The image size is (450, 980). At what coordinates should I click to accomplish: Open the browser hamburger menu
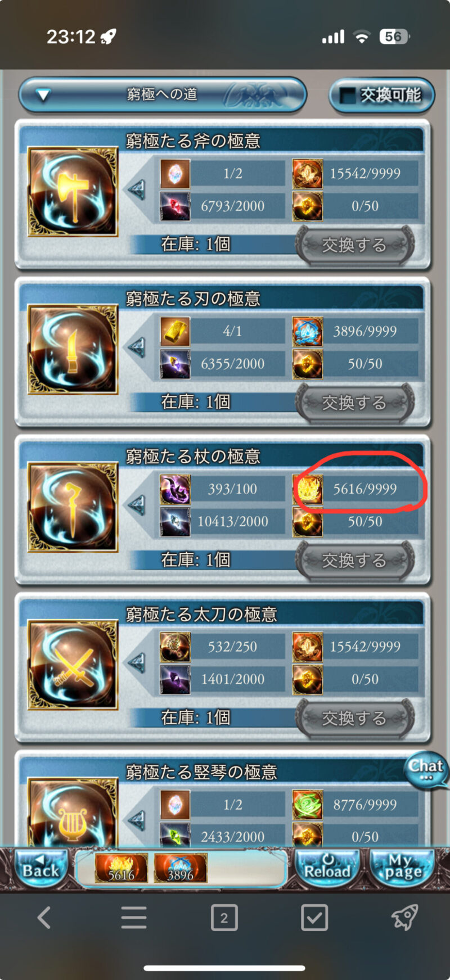134,918
